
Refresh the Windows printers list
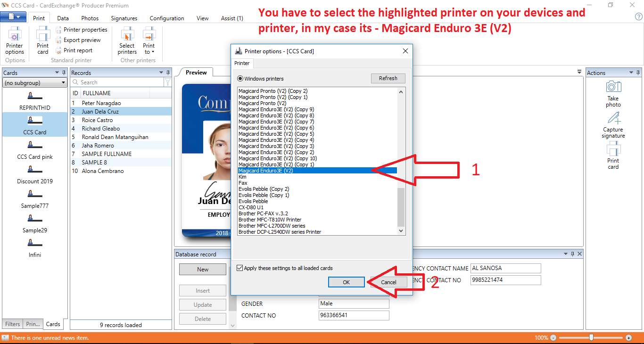pyautogui.click(x=388, y=78)
